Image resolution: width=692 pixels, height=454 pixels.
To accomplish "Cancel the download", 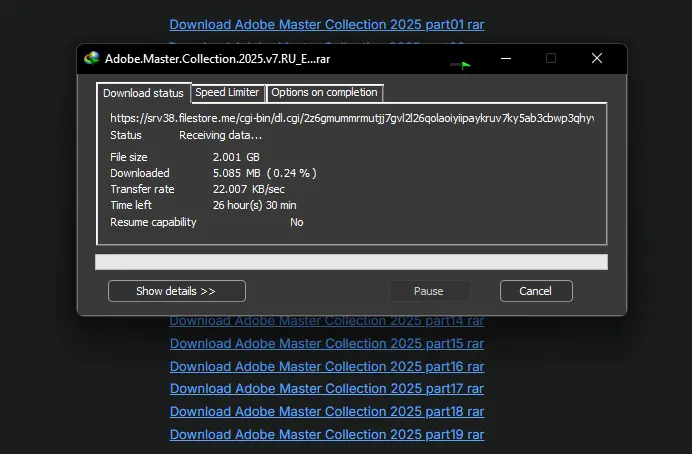I will 536,291.
